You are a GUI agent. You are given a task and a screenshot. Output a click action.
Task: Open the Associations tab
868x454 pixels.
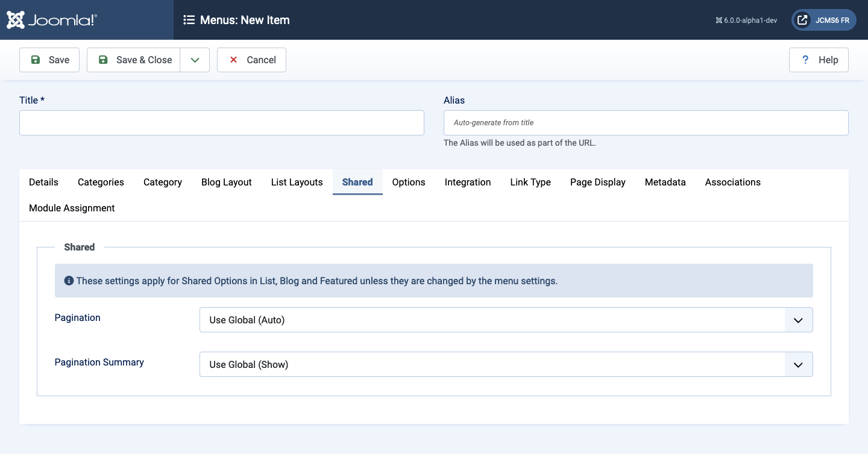tap(732, 182)
